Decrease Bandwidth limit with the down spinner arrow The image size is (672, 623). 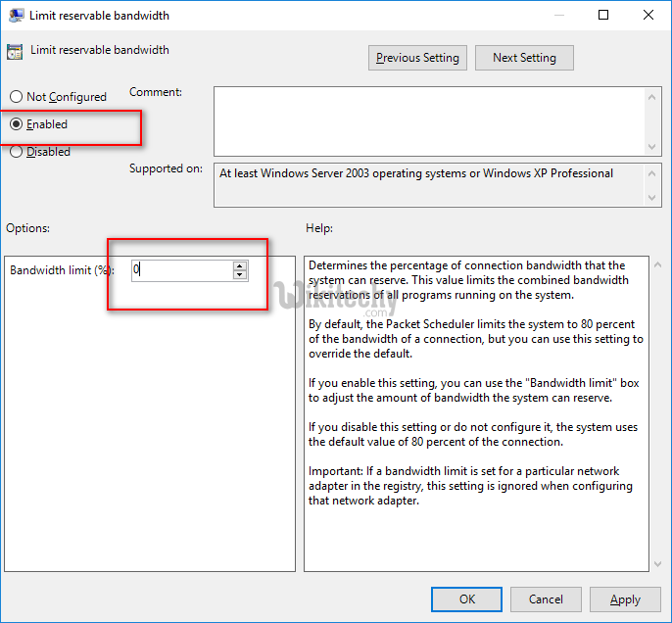click(x=240, y=275)
